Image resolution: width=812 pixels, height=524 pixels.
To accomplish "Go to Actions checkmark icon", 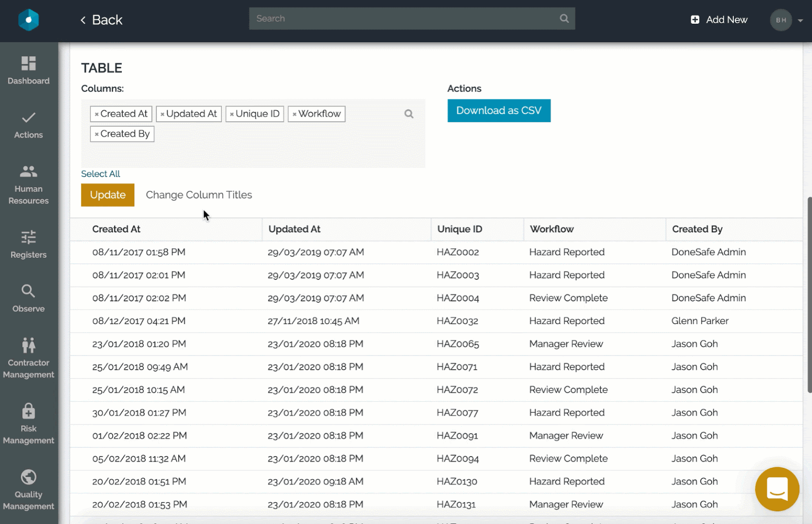I will (28, 118).
